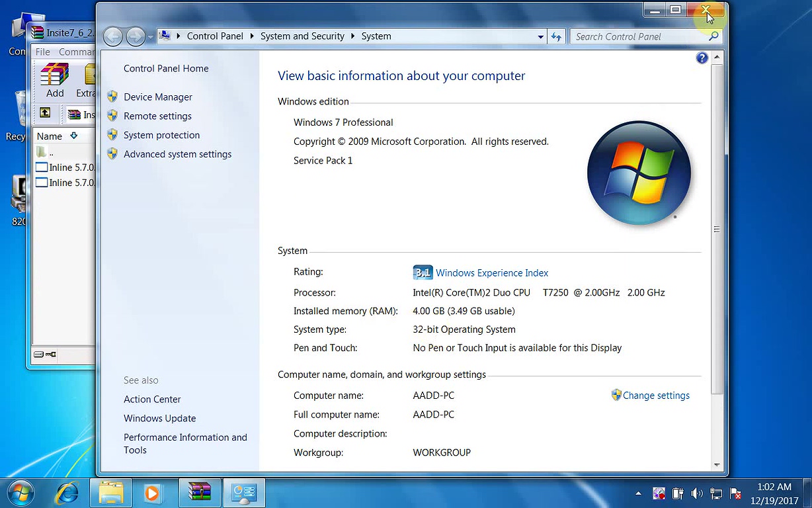The height and width of the screenshot is (508, 812).
Task: Open the recent pages dropdown arrow
Action: (x=150, y=36)
